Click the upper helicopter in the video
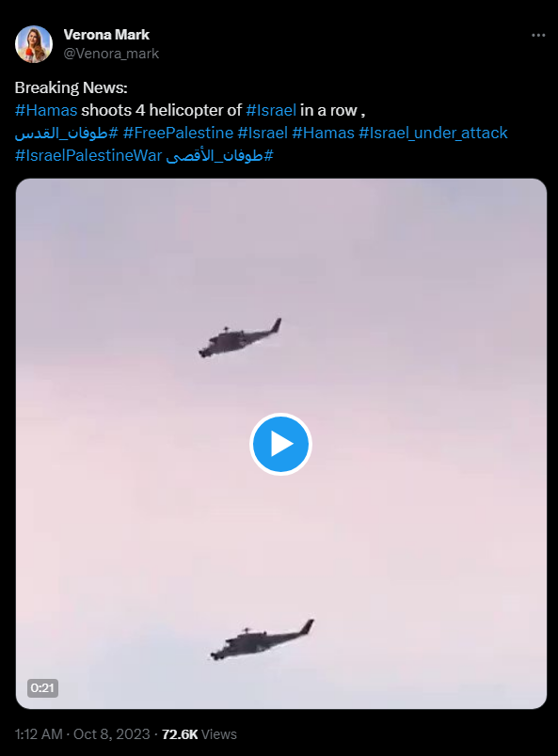The image size is (558, 756). pos(240,338)
